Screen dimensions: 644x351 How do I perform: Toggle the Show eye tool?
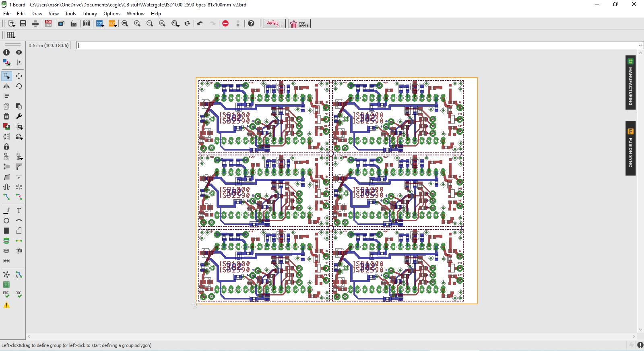19,52
